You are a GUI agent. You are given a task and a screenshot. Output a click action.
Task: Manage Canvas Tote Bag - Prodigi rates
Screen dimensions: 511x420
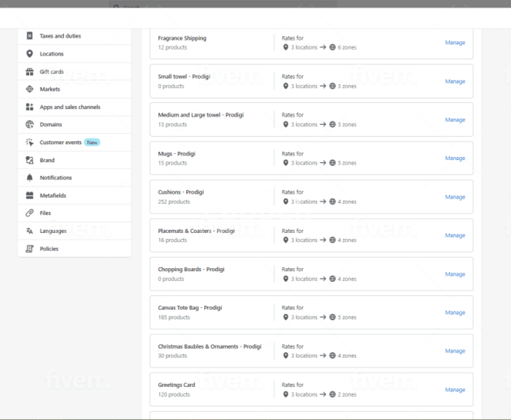pyautogui.click(x=455, y=312)
